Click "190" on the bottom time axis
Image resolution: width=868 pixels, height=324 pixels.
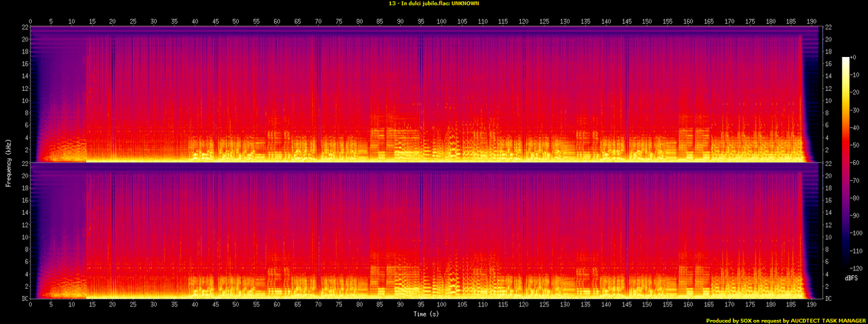(x=812, y=306)
